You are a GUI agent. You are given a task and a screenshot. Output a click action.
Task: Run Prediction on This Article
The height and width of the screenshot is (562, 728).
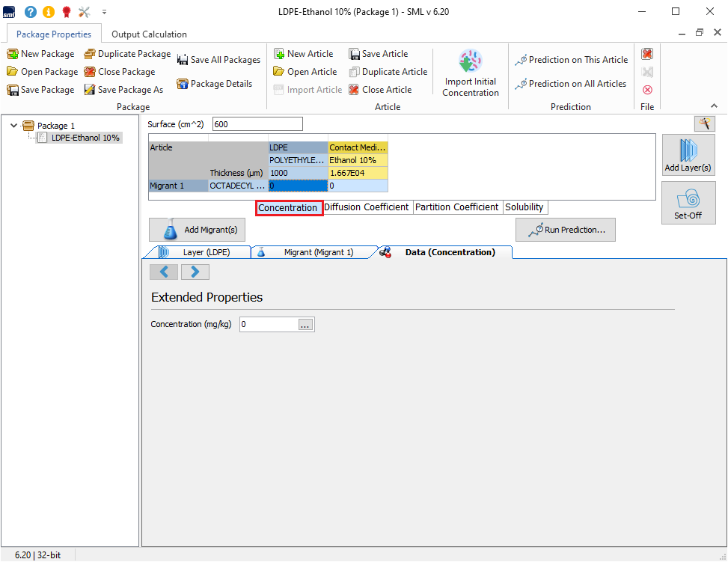(x=571, y=60)
